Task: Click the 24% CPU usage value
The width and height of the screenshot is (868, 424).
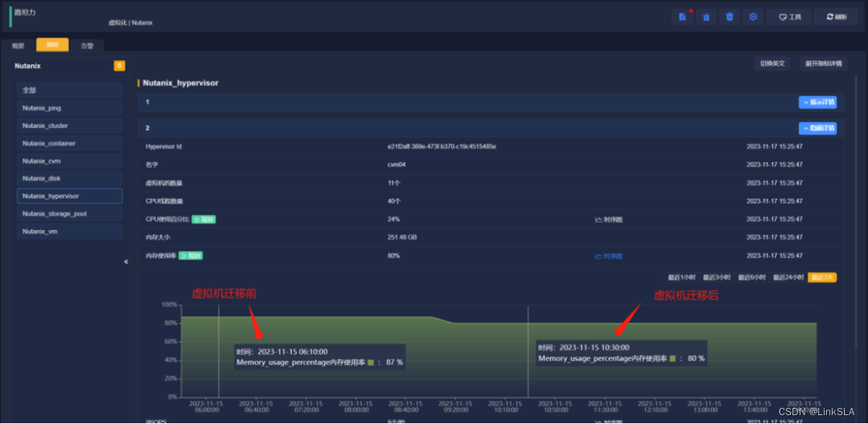Action: click(394, 220)
